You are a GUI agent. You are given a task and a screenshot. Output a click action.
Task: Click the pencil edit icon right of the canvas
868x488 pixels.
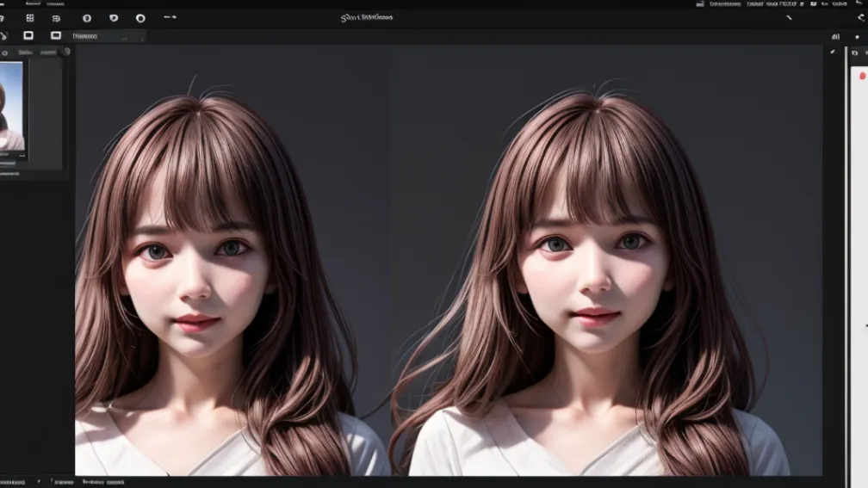coord(833,52)
